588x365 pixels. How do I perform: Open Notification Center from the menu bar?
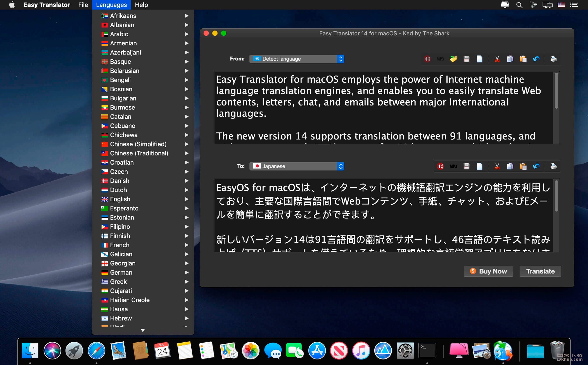point(574,5)
